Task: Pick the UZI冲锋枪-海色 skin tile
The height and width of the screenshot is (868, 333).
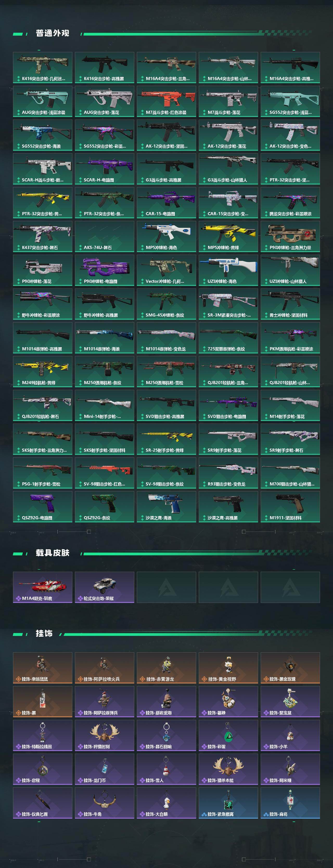Action: tap(228, 270)
